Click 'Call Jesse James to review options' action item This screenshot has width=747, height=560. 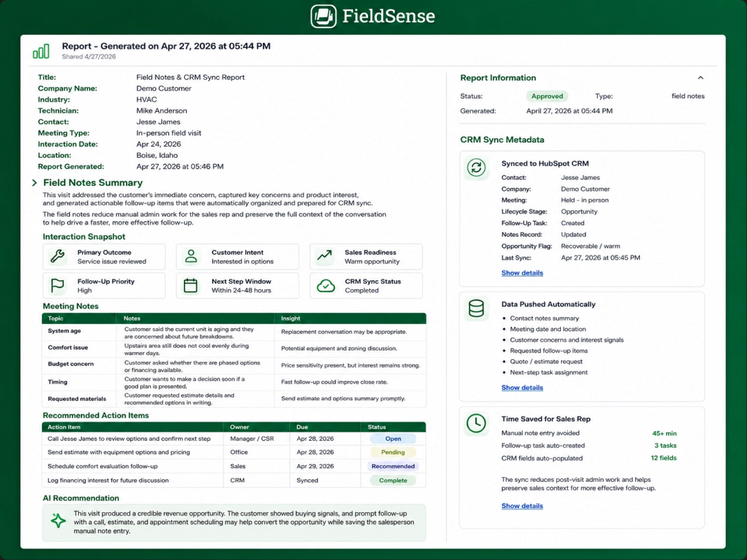click(x=129, y=439)
